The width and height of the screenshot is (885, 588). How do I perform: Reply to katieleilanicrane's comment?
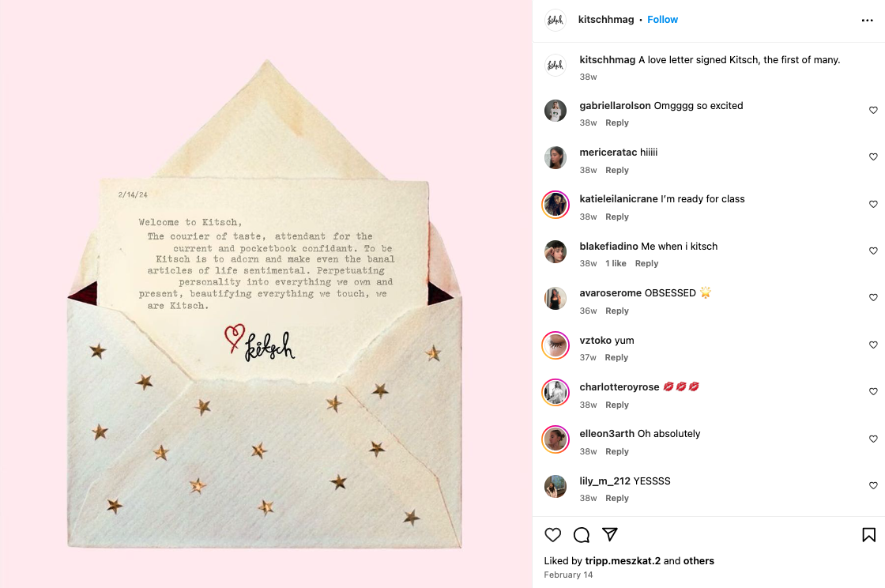[617, 217]
